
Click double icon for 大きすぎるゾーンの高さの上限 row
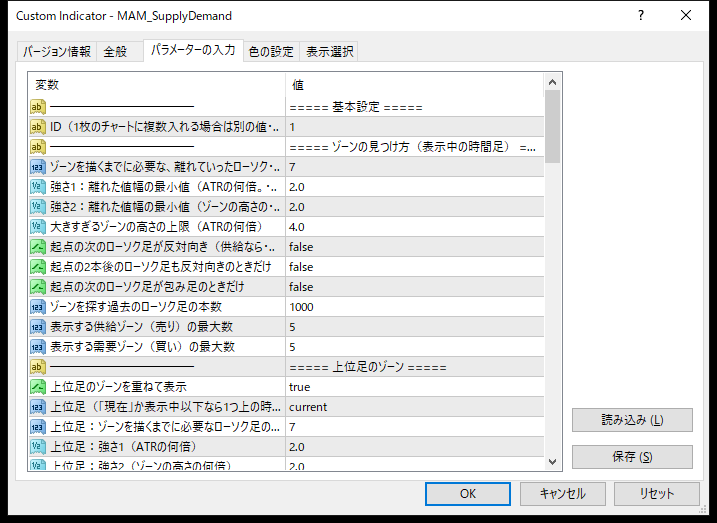coord(38,227)
